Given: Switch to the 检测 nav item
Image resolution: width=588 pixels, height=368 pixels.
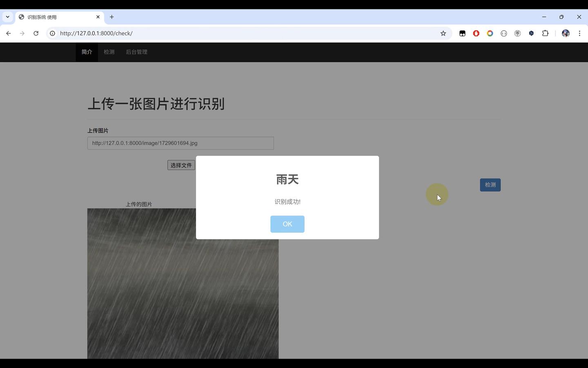Looking at the screenshot, I should tap(109, 52).
